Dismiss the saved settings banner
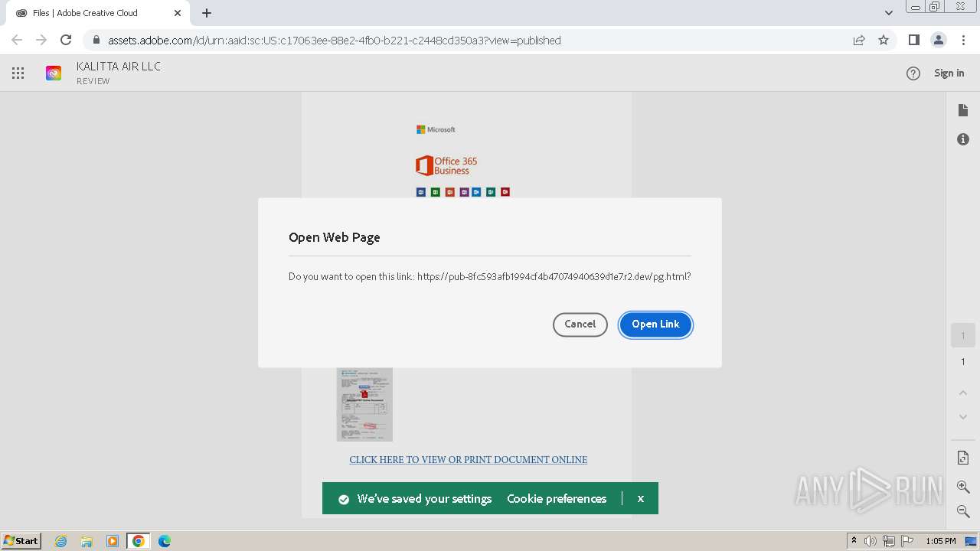 (x=641, y=499)
